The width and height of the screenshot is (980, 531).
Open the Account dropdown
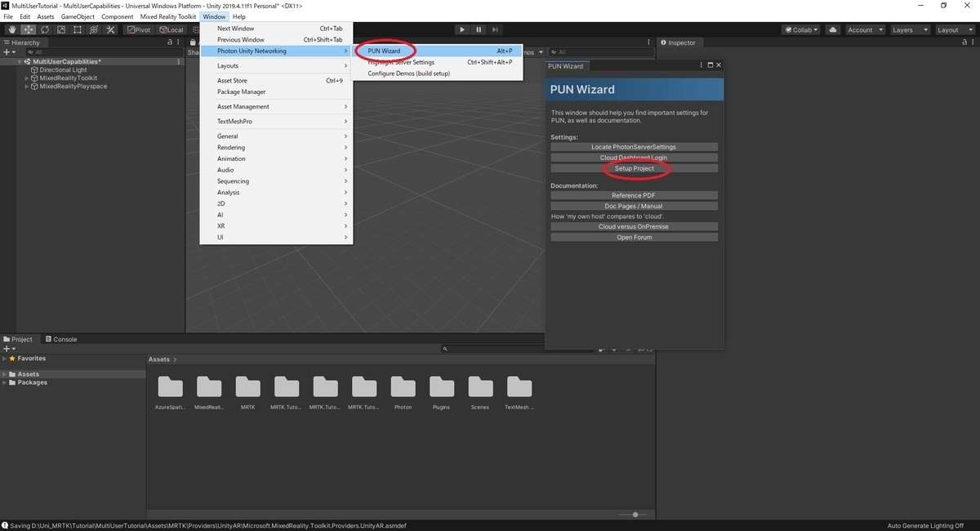coord(864,29)
